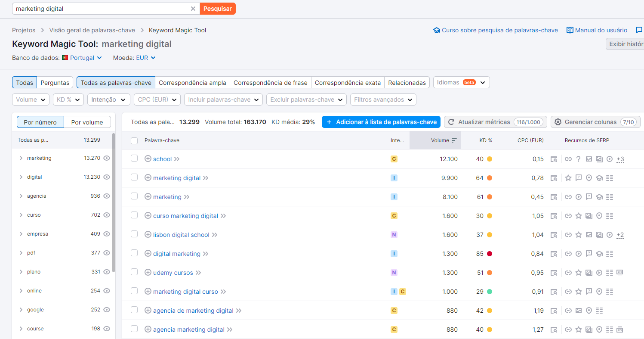Select checkbox for 'udemy cursos' keyword
The width and height of the screenshot is (644, 339).
(x=134, y=272)
